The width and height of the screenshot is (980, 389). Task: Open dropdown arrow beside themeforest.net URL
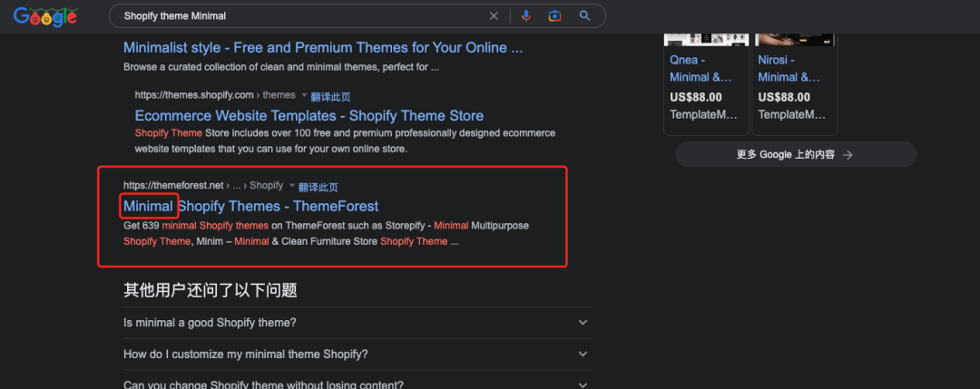point(291,186)
